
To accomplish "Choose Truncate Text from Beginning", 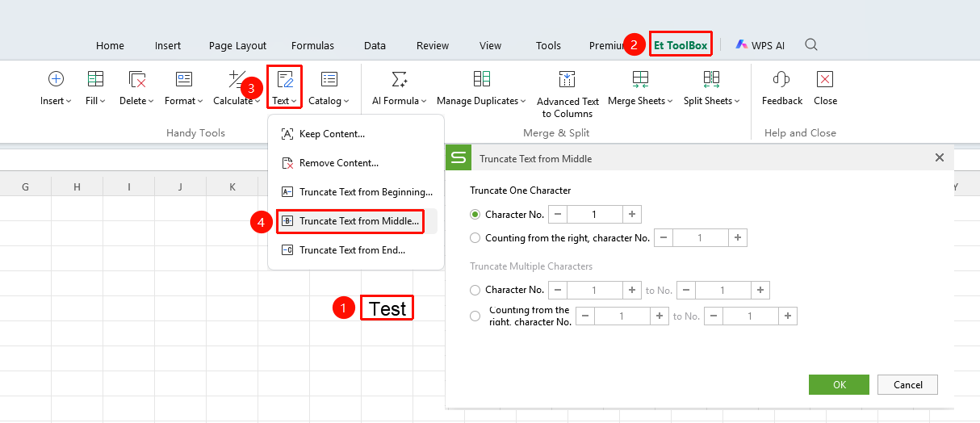I will click(x=356, y=192).
